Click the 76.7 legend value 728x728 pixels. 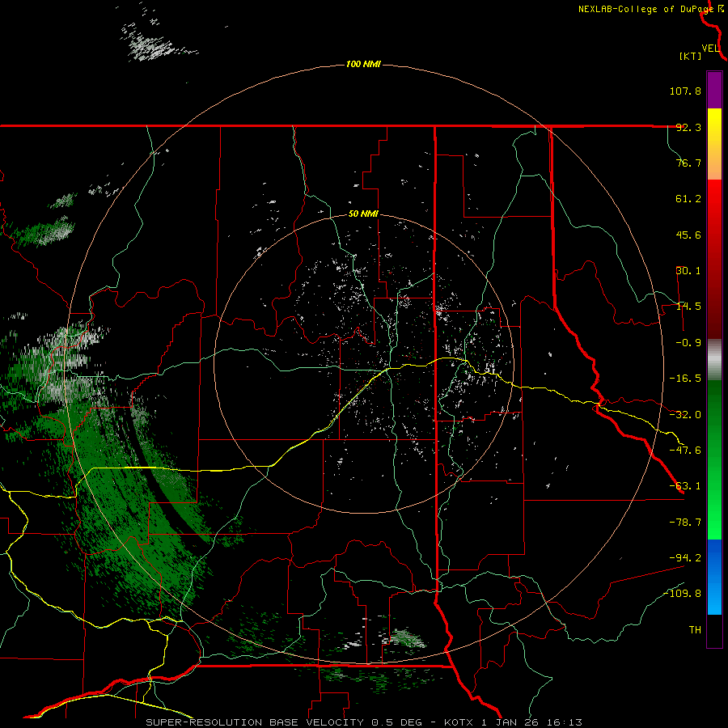[x=688, y=163]
